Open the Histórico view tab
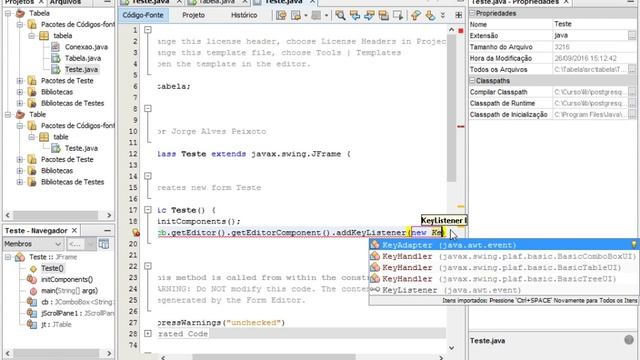This screenshot has height=360, width=640. coord(244,16)
